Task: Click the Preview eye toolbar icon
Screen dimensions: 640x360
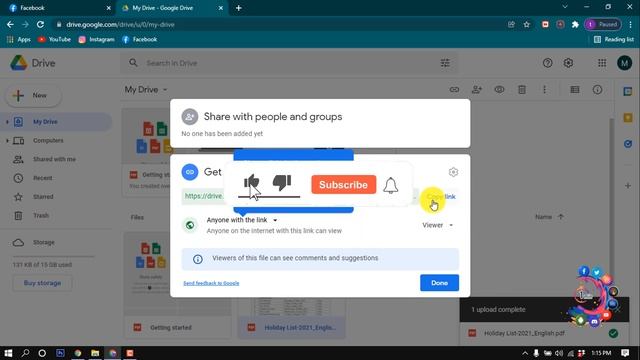Action: (x=499, y=89)
